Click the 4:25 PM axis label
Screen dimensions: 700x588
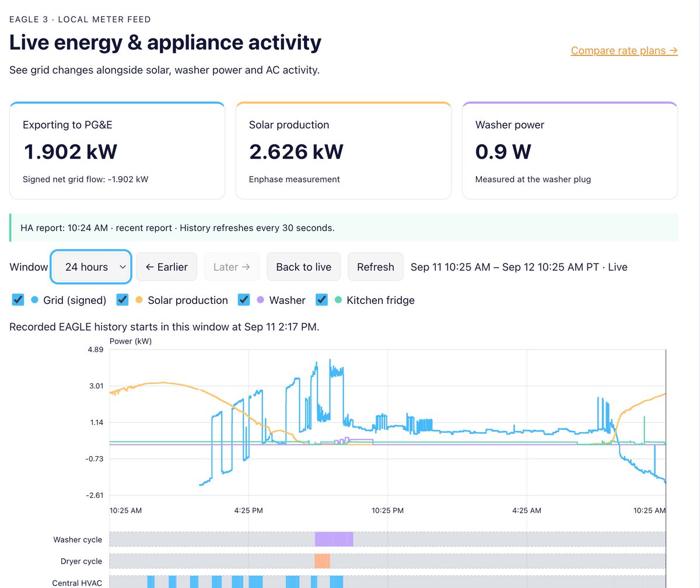tap(249, 510)
